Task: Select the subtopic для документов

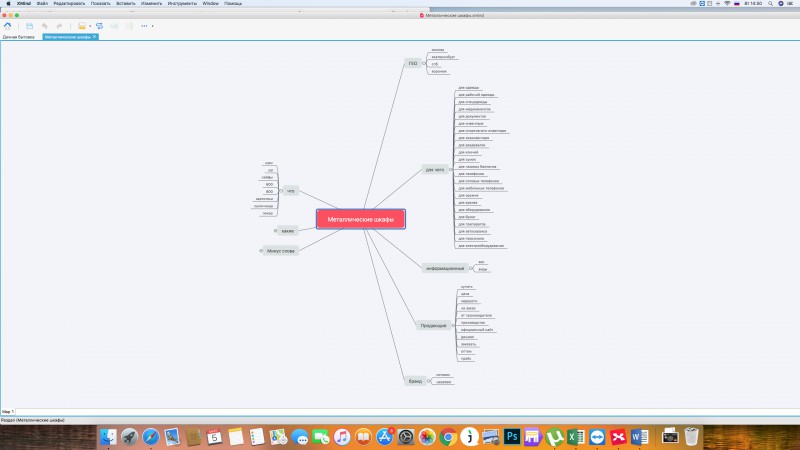Action: [x=472, y=116]
